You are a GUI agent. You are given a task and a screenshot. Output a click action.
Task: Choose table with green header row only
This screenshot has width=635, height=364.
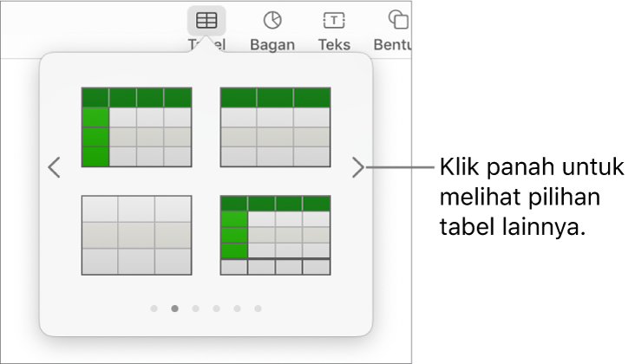275,127
